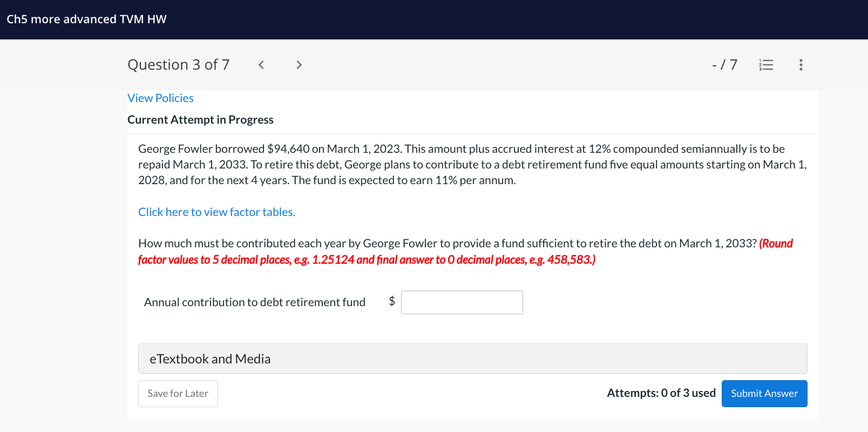Submit the answer with Submit Answer

click(764, 394)
